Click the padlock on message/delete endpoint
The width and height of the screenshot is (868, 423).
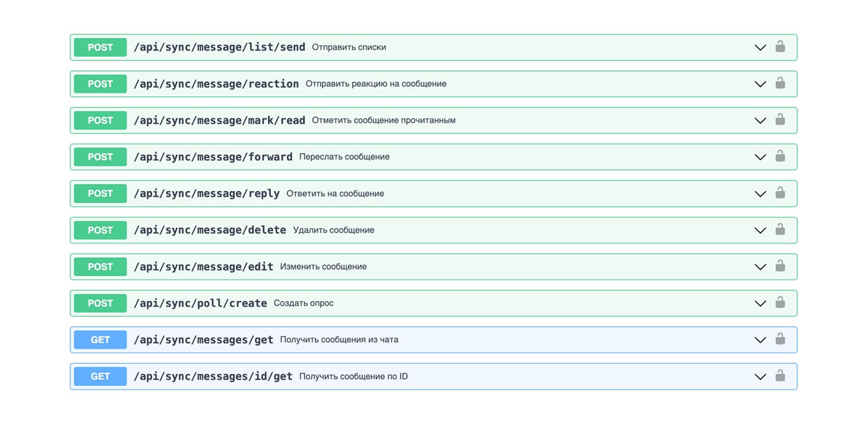click(780, 229)
